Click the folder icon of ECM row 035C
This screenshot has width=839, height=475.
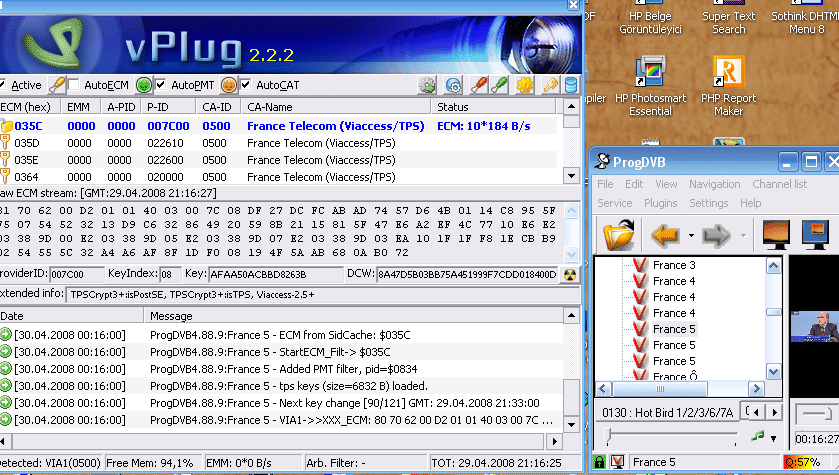tap(6, 126)
